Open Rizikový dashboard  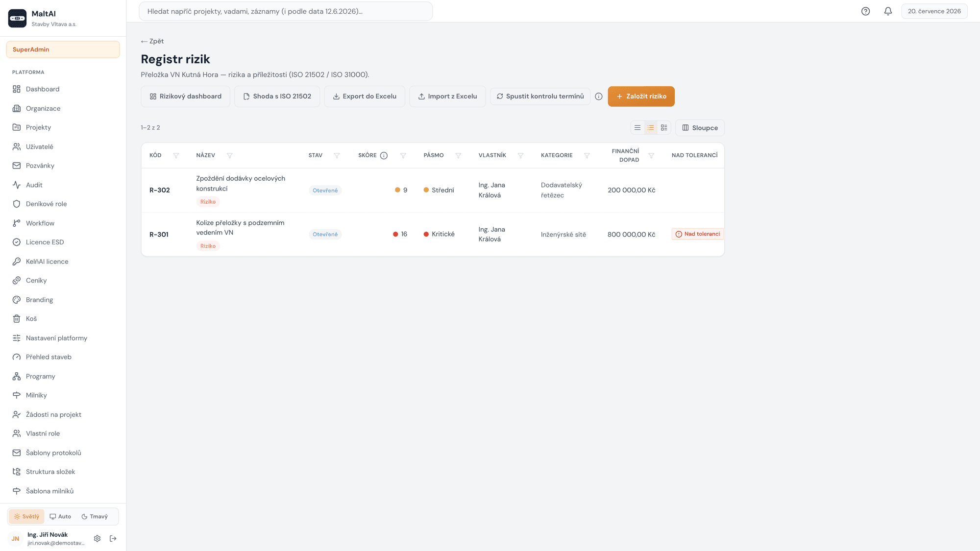coord(185,96)
